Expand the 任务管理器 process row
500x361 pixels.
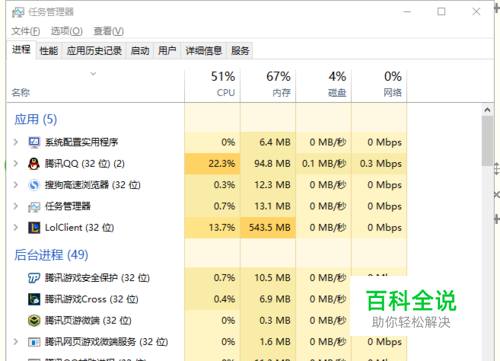click(15, 206)
